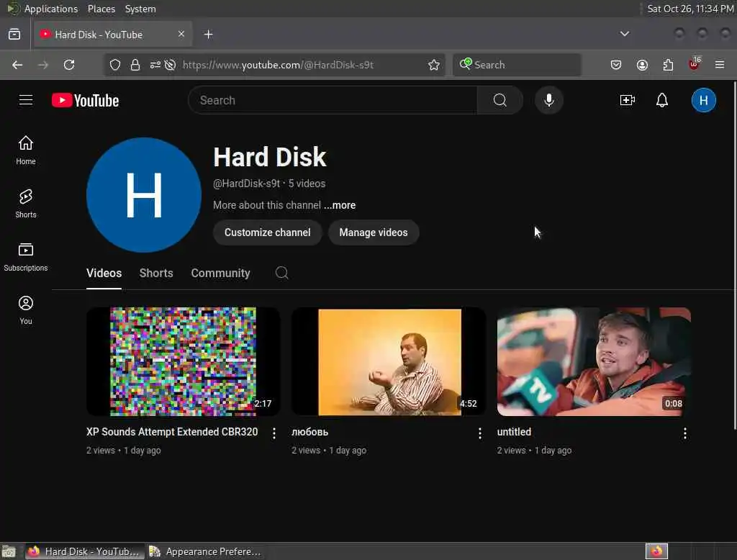The width and height of the screenshot is (737, 560).
Task: Switch to the Shorts channel tab
Action: [156, 274]
